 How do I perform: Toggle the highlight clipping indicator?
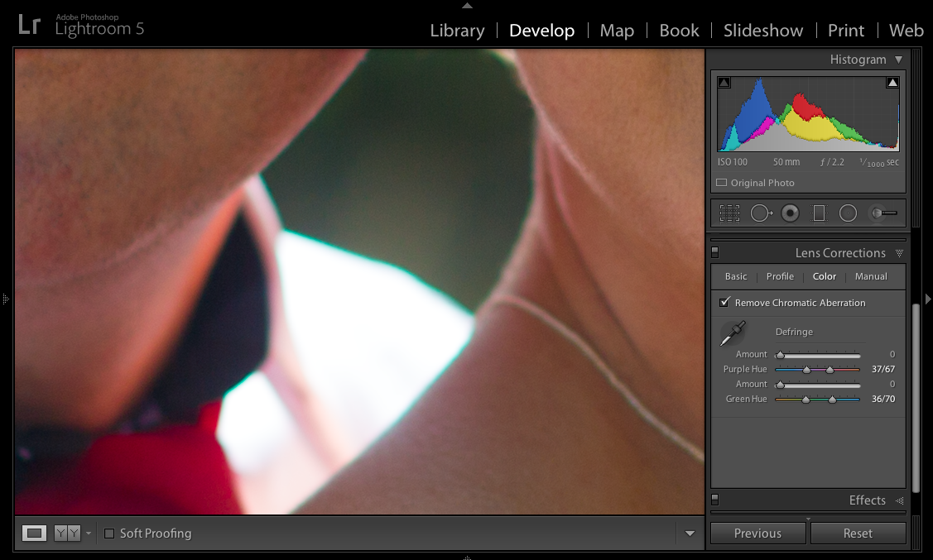click(x=892, y=82)
